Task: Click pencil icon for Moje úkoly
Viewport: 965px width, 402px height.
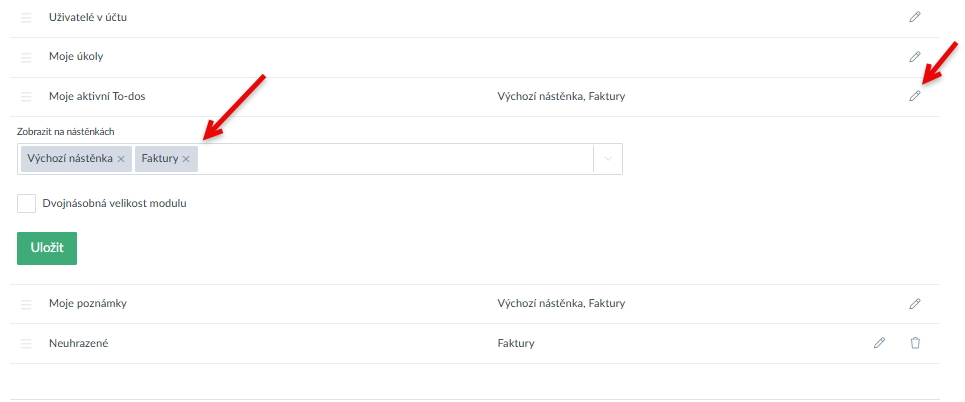Action: pos(914,56)
